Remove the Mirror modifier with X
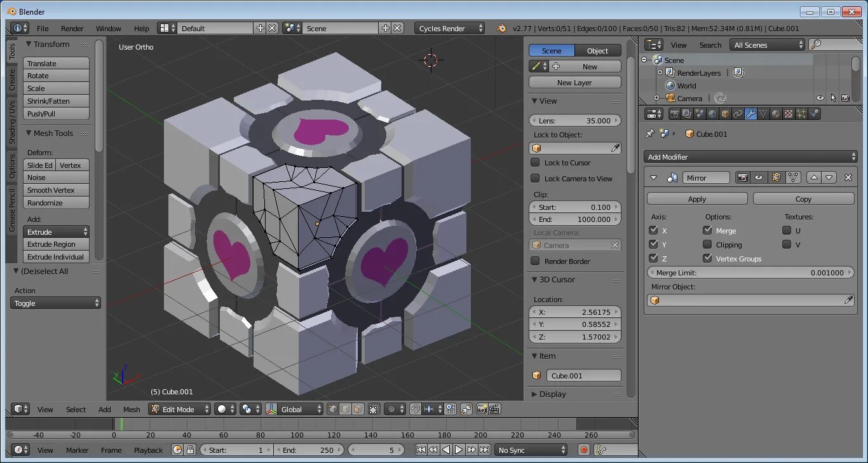Viewport: 868px width, 463px height. pyautogui.click(x=848, y=177)
